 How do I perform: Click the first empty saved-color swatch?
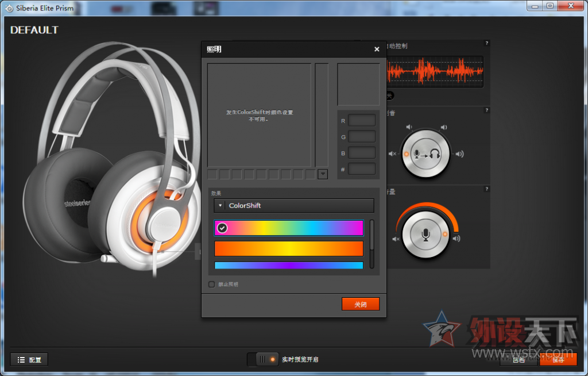click(x=212, y=174)
